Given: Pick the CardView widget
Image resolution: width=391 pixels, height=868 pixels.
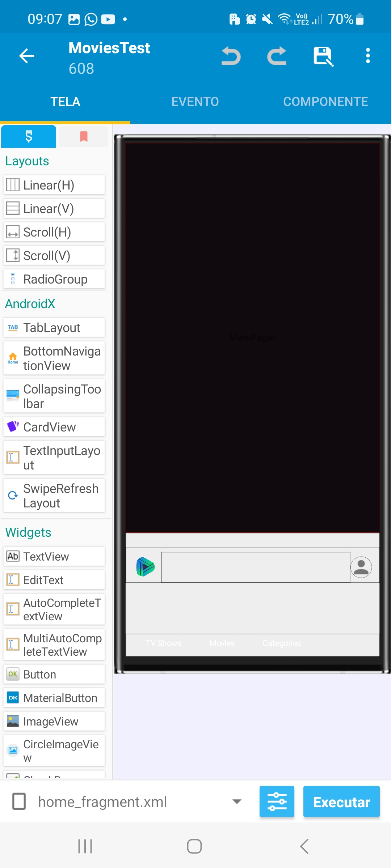Looking at the screenshot, I should click(54, 427).
